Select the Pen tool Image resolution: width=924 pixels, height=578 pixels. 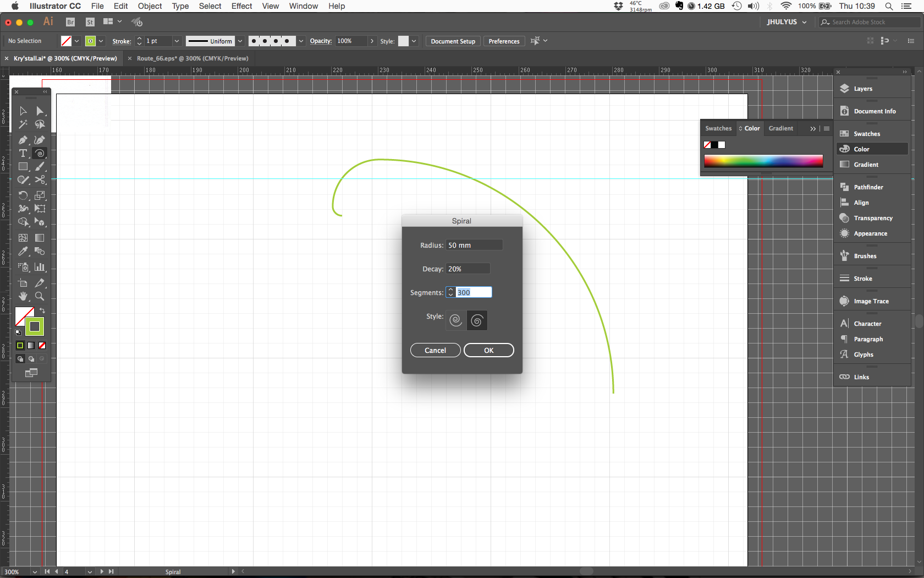click(x=23, y=140)
